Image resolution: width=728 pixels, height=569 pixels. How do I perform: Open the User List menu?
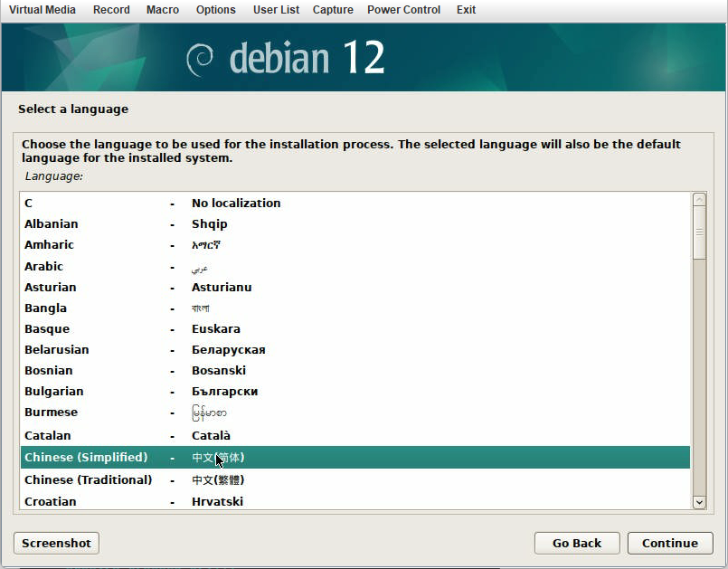point(276,10)
